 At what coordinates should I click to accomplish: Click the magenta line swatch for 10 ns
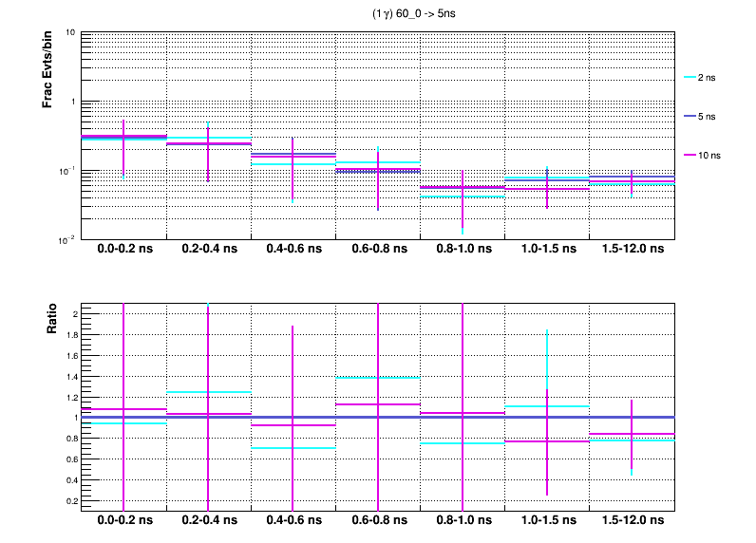coord(690,154)
